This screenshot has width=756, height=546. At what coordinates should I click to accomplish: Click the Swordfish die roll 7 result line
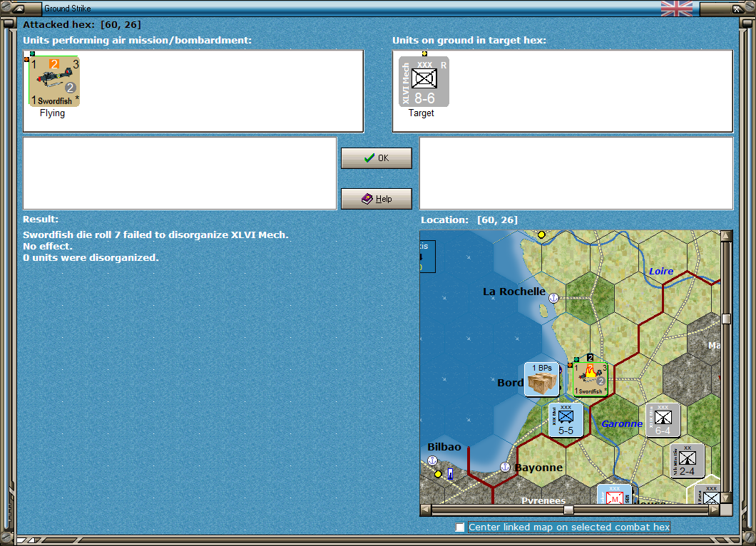tap(155, 235)
